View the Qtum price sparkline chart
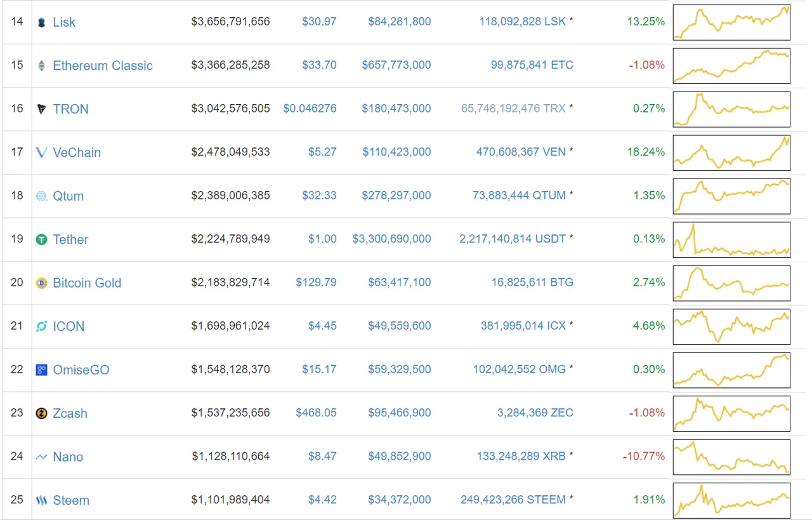The image size is (812, 520). point(732,196)
